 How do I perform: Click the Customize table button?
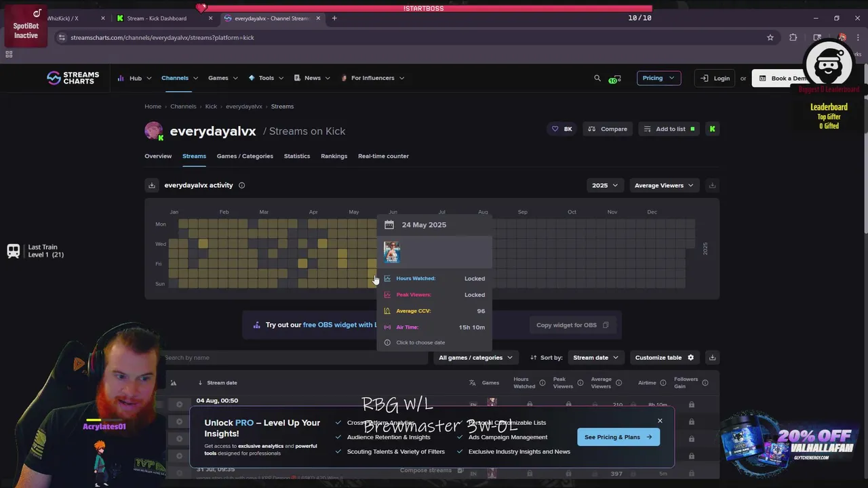pyautogui.click(x=665, y=357)
